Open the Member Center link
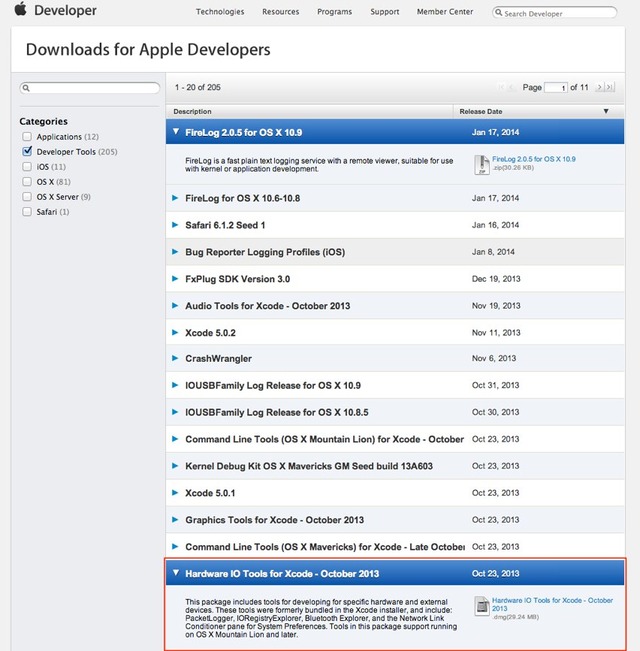The height and width of the screenshot is (651, 640). click(x=445, y=12)
